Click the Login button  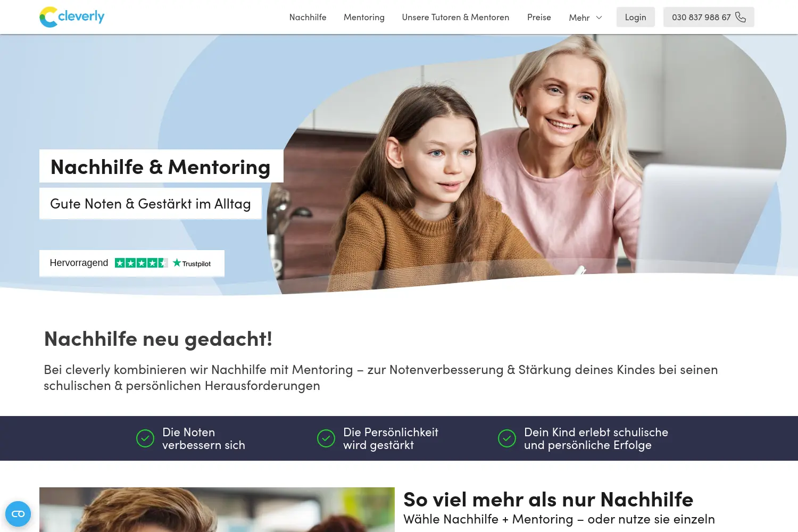tap(636, 17)
